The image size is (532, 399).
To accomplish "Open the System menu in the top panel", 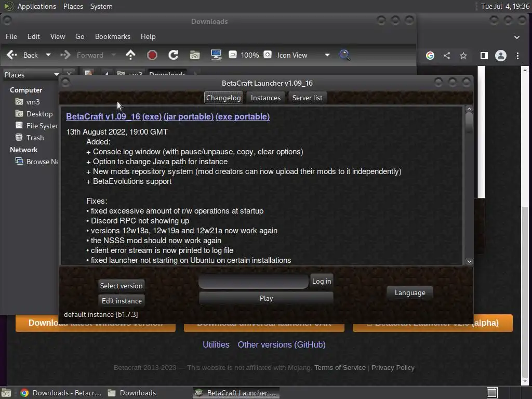I will (101, 6).
